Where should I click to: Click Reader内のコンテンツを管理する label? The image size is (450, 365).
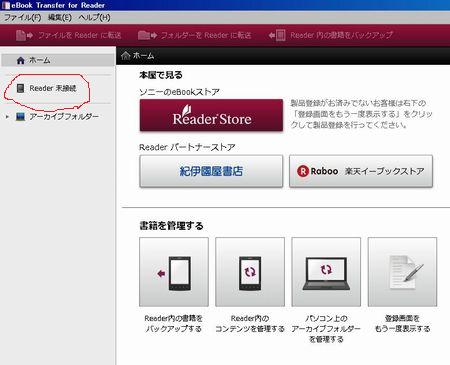pos(250,324)
